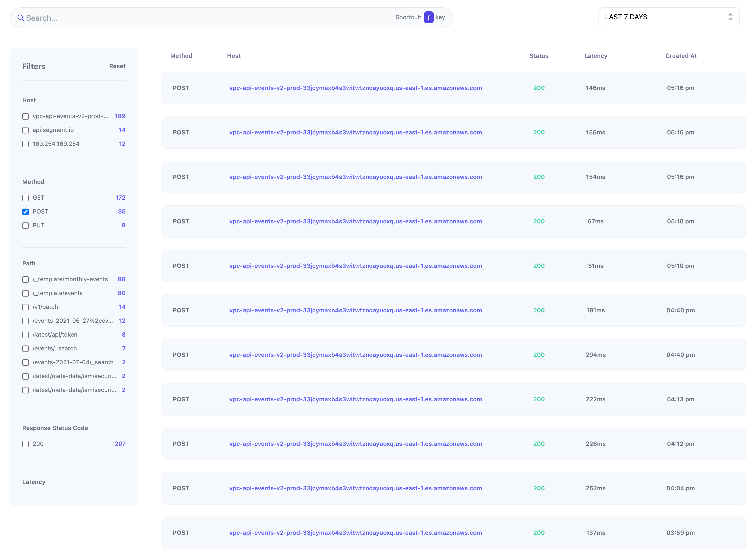Viewport: 755px width, 560px height.
Task: Enable the 200 response status code filter
Action: (x=25, y=444)
